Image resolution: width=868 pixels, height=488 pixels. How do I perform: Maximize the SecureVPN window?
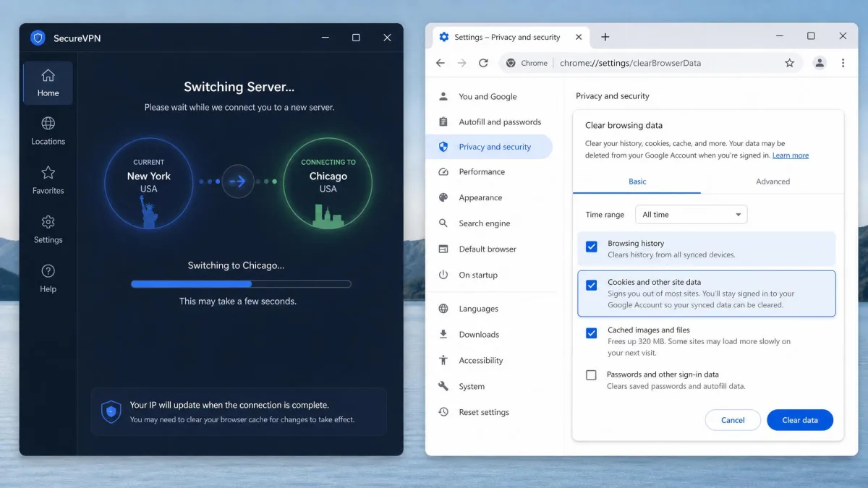coord(356,38)
